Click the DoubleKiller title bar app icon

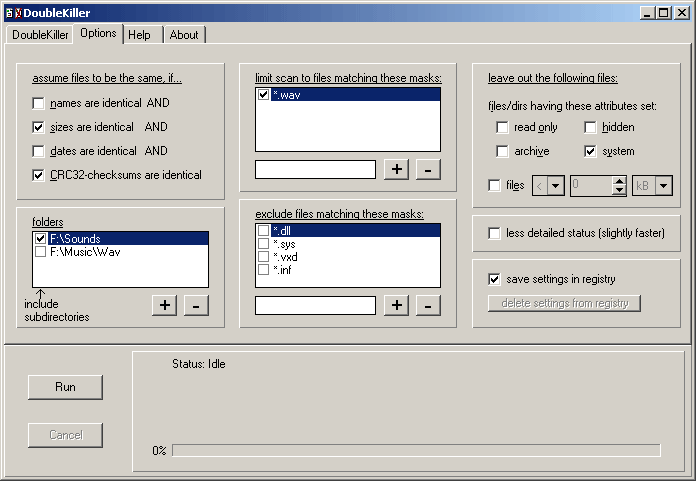13,13
